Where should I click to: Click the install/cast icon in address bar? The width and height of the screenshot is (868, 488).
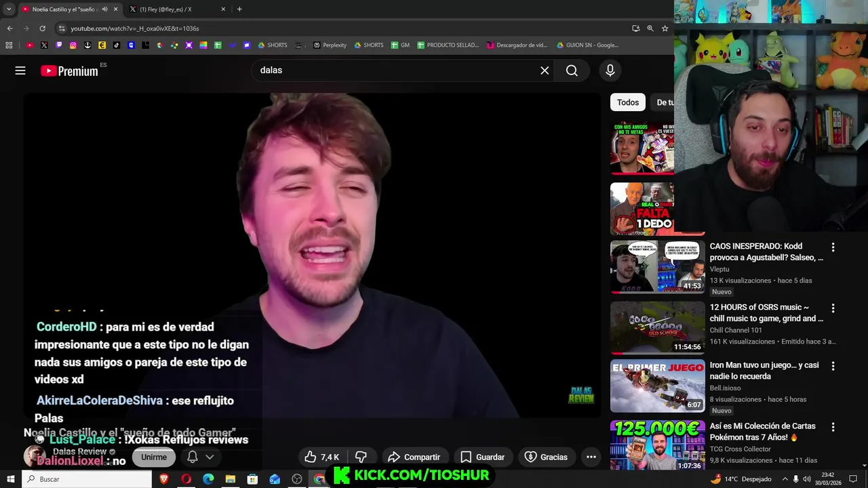click(635, 28)
